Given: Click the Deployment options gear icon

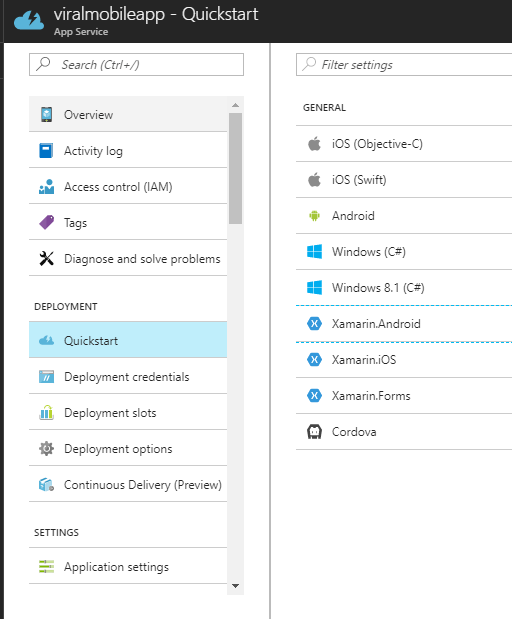Looking at the screenshot, I should tap(46, 448).
